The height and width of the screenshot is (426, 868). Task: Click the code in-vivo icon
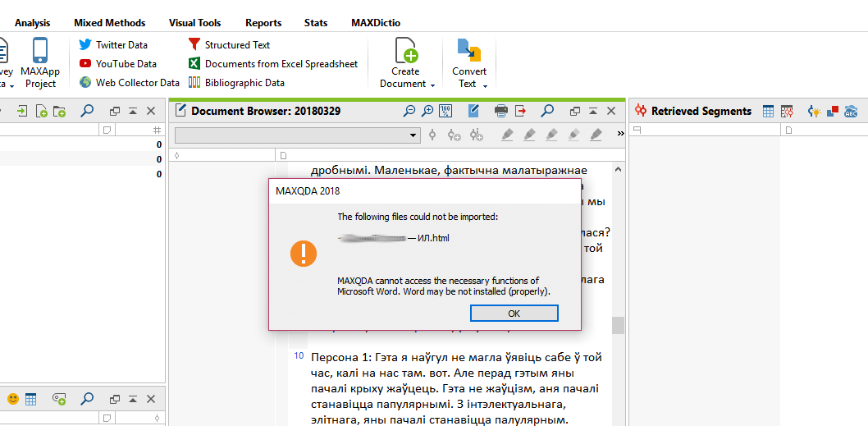click(x=476, y=135)
